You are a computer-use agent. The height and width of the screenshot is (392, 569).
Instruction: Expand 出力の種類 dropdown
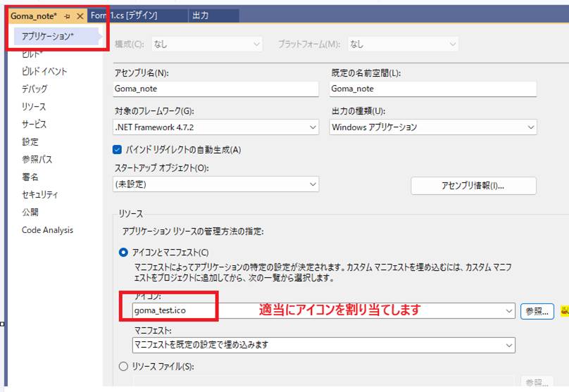(x=530, y=127)
